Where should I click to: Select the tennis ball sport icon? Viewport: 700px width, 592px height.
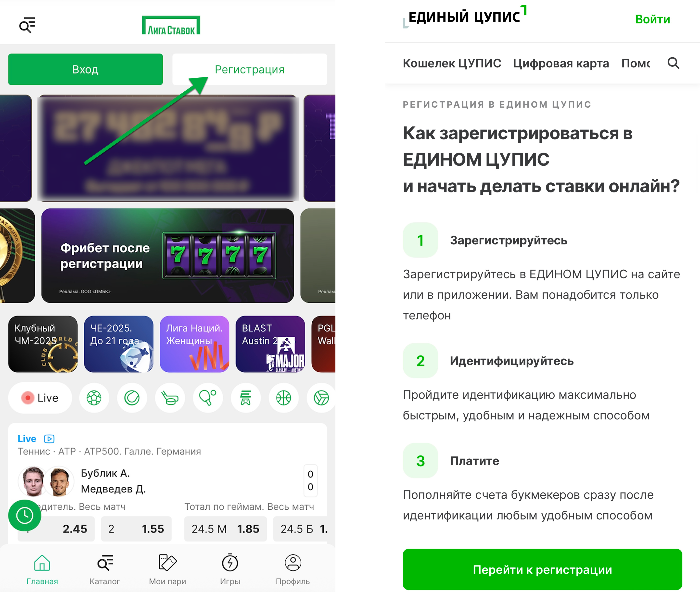coord(132,398)
